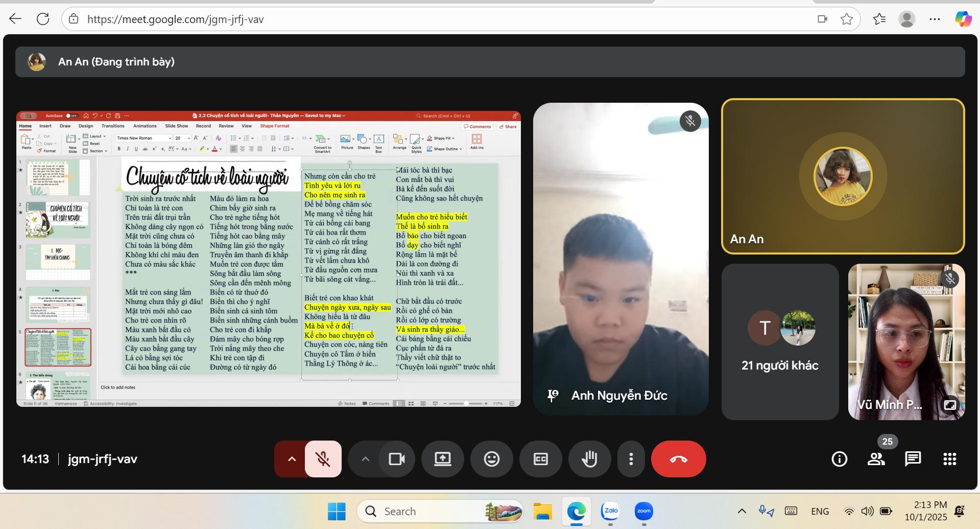Expand video settings chevron beside camera
The height and width of the screenshot is (529, 980).
(365, 459)
